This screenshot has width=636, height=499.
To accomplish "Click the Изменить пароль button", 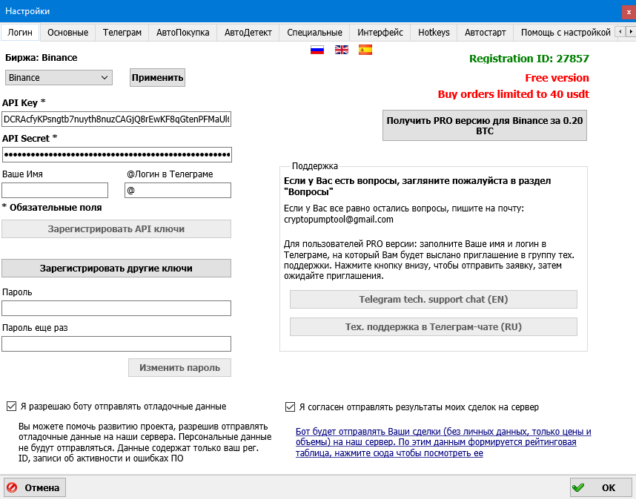I will click(180, 368).
